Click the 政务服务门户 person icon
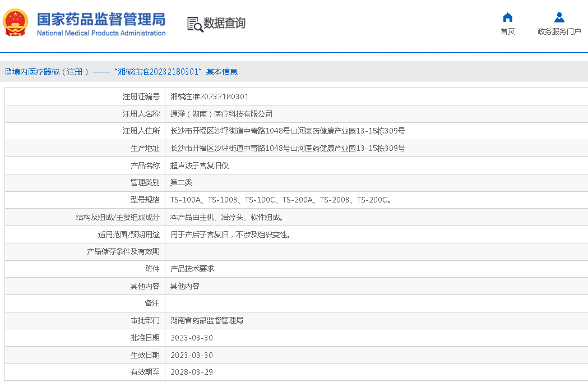 [x=559, y=17]
